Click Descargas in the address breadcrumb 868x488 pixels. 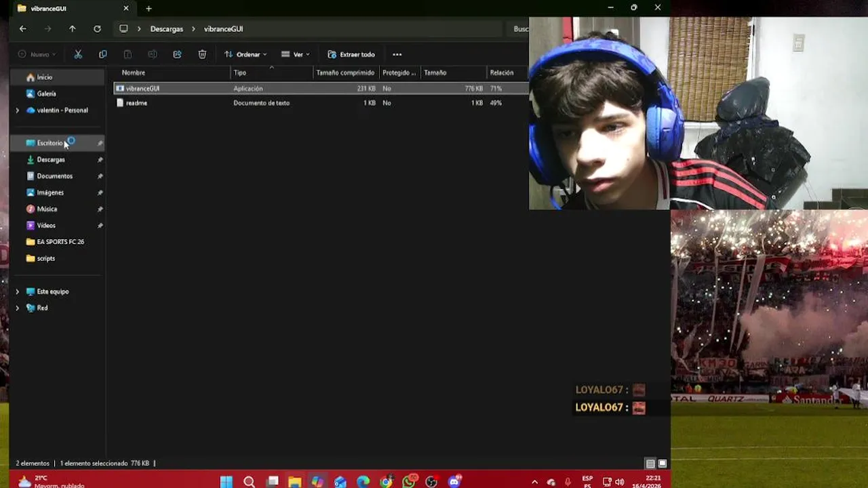167,29
